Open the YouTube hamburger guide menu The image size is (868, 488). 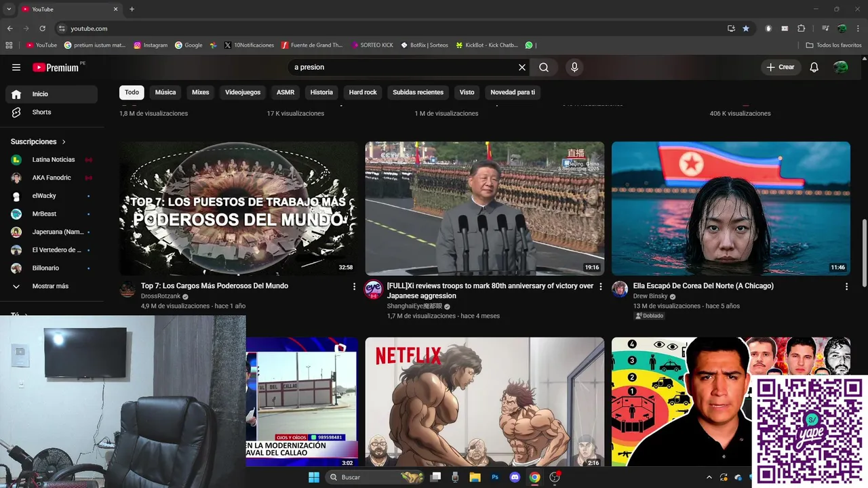[16, 67]
